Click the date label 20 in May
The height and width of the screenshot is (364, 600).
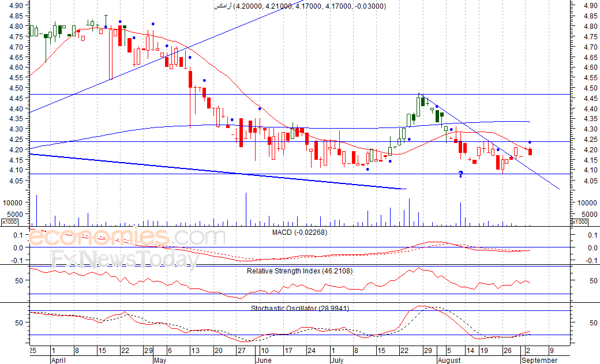click(x=218, y=351)
